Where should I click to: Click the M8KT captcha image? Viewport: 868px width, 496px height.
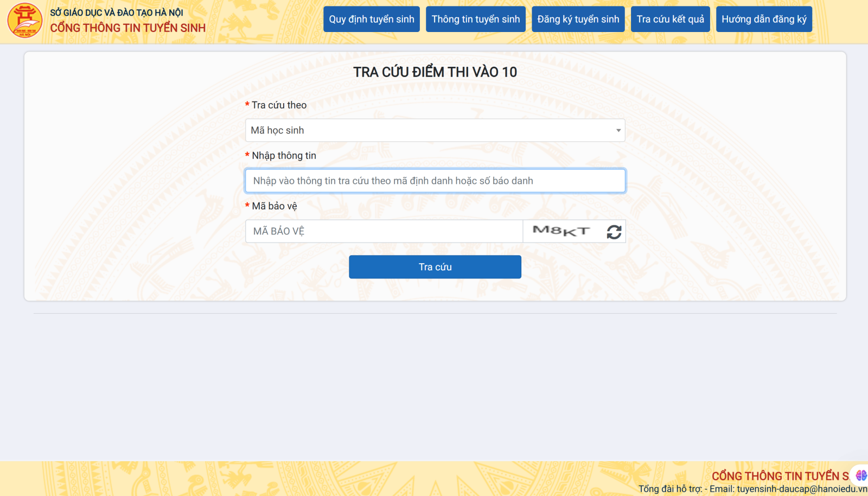click(561, 231)
